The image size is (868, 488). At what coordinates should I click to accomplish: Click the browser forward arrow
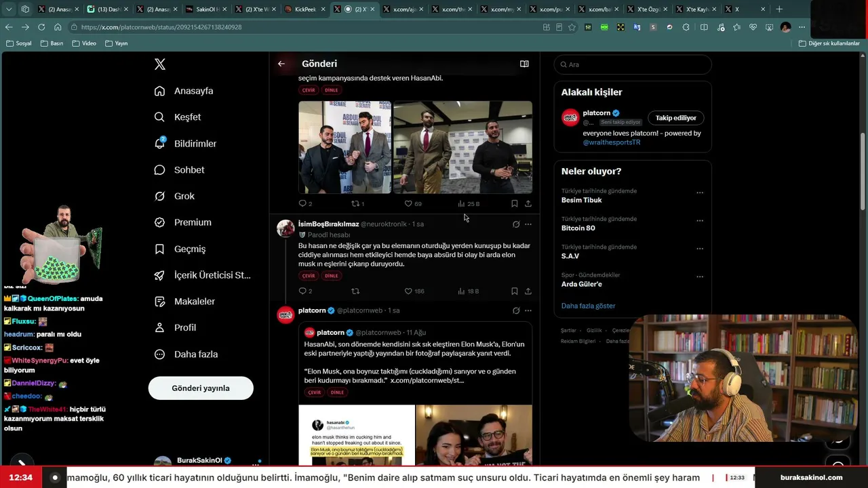25,27
